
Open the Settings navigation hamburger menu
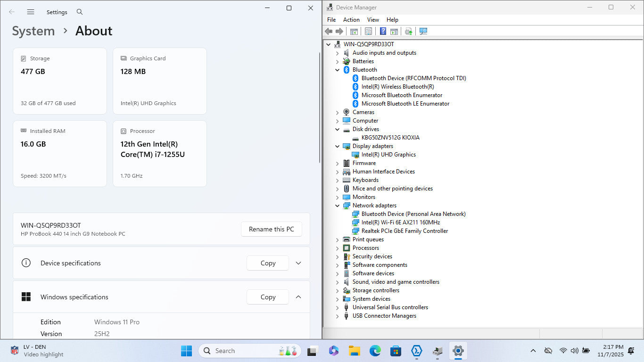31,12
